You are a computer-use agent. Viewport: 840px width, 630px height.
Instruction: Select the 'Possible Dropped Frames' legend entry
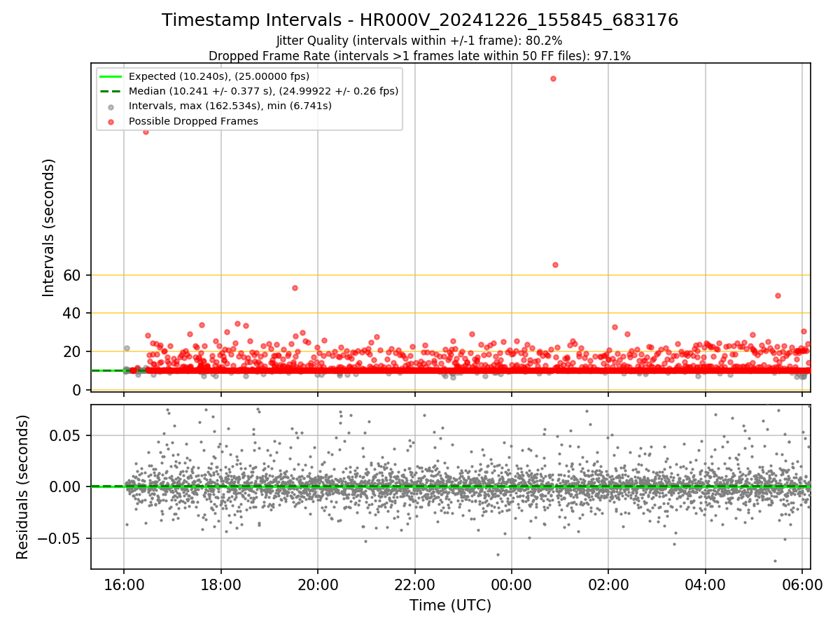[x=193, y=121]
